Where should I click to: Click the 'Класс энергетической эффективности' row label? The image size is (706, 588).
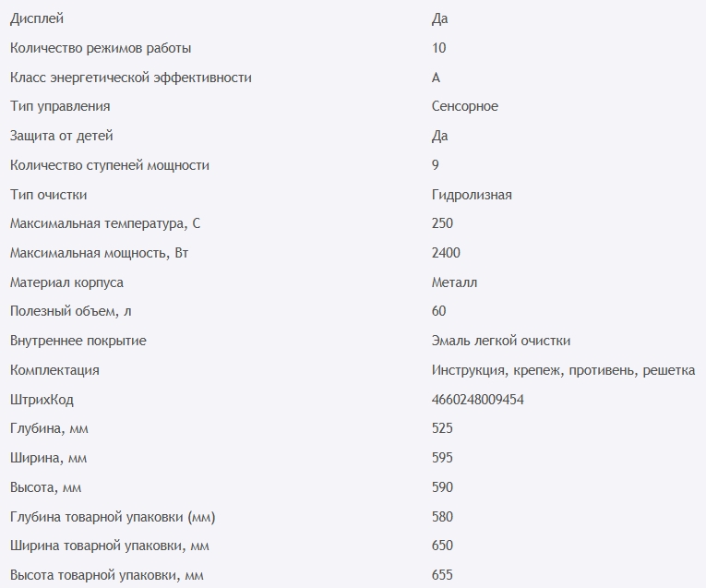click(x=130, y=78)
